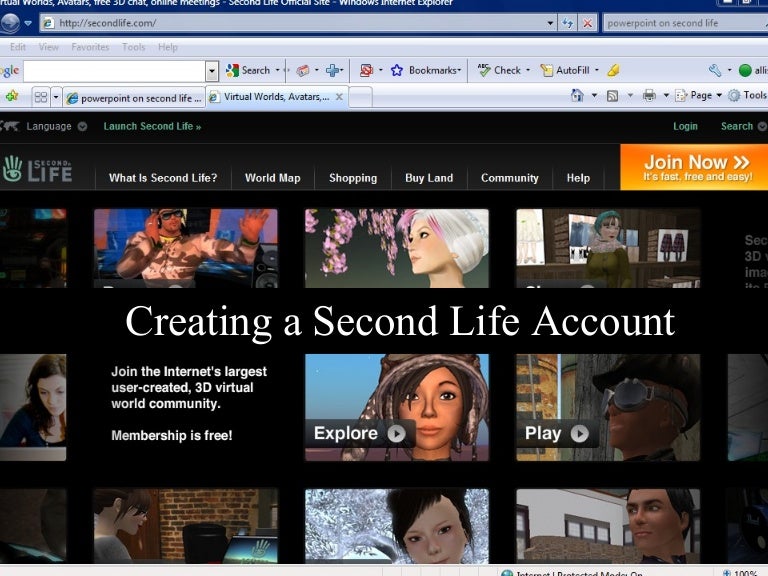Expand the Bookmarks dropdown arrow
The width and height of the screenshot is (768, 576).
pyautogui.click(x=459, y=71)
